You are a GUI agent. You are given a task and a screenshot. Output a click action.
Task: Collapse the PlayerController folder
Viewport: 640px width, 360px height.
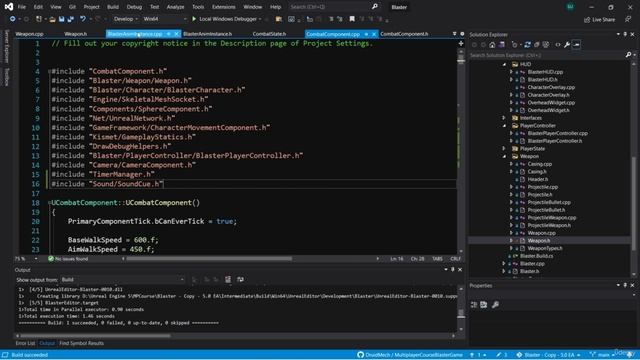pos(504,126)
